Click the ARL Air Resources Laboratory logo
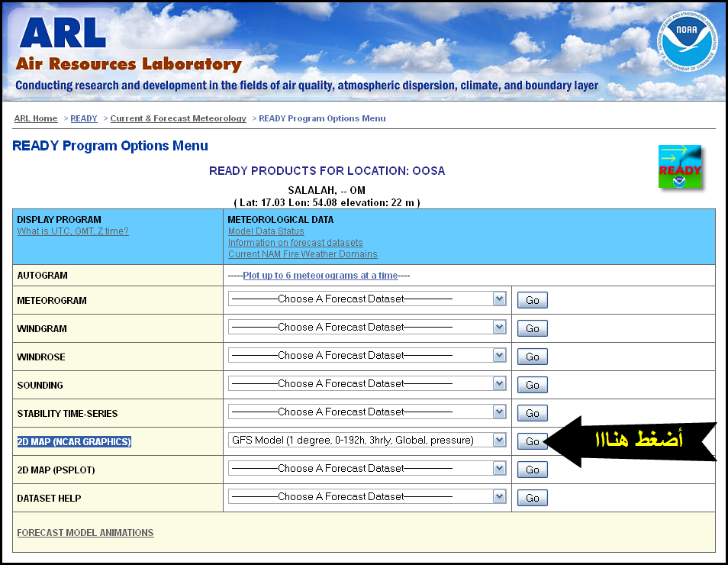 tap(129, 44)
